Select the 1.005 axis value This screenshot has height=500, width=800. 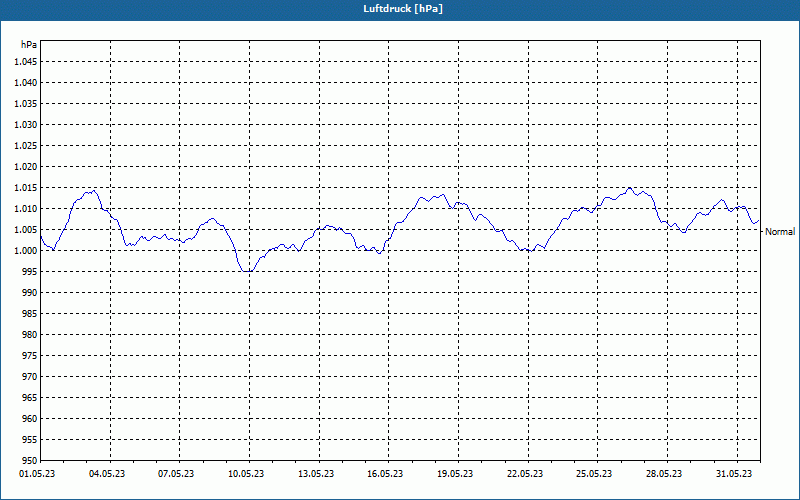tap(25, 230)
